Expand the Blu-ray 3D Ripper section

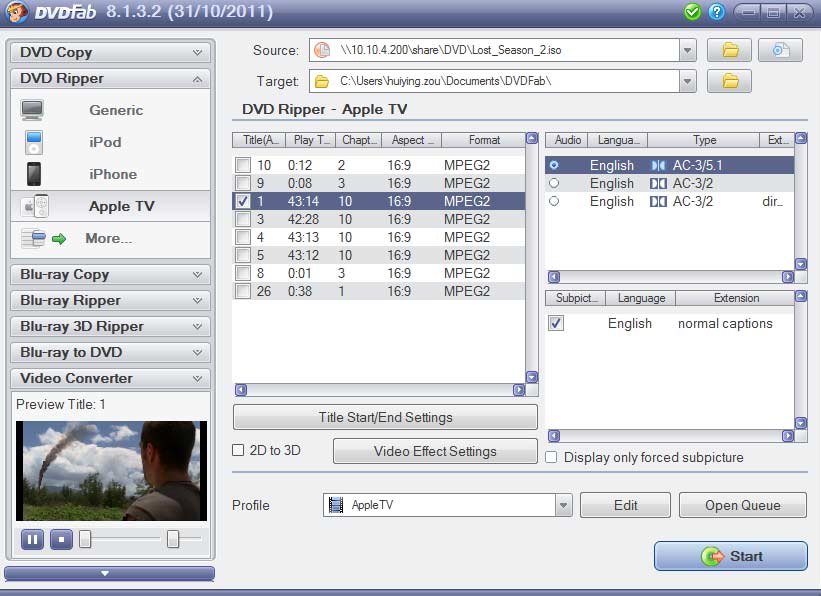(110, 326)
